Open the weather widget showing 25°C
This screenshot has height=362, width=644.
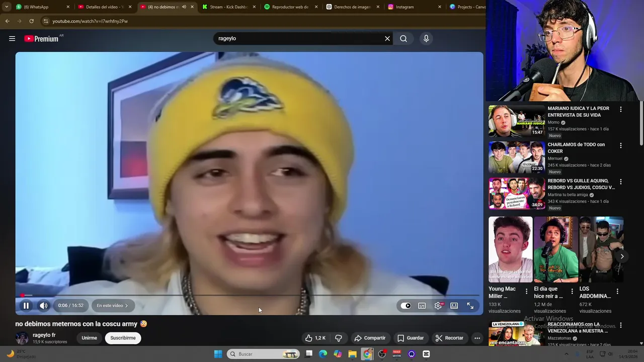(x=20, y=354)
